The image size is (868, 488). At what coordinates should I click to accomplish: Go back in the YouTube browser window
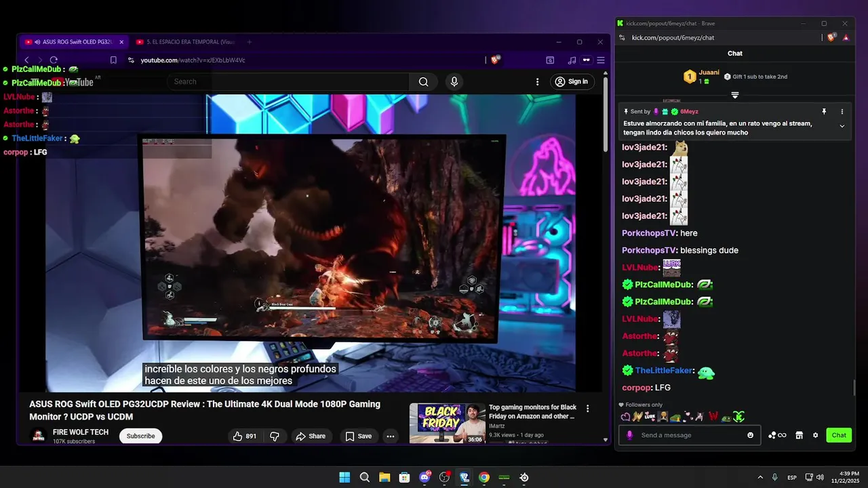coord(27,60)
